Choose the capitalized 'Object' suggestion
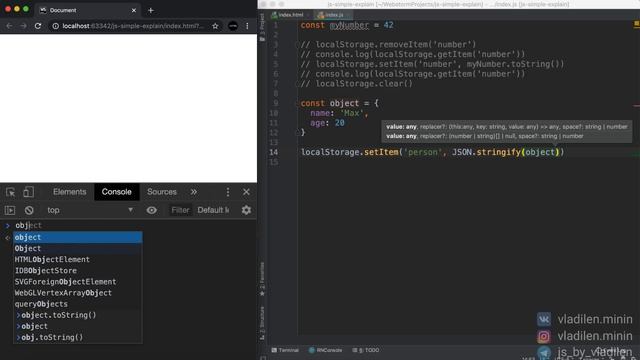This screenshot has height=360, width=640. (x=78, y=248)
